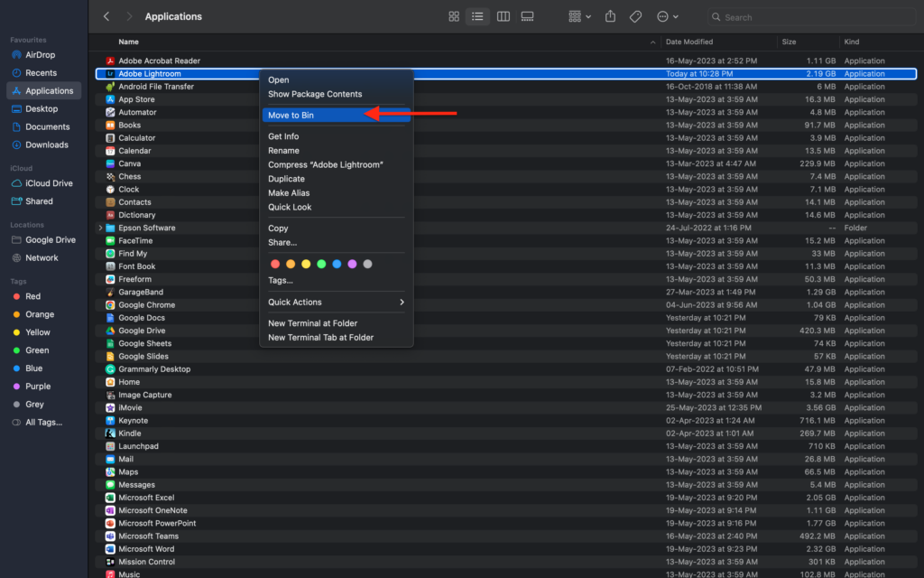The image size is (924, 578).
Task: Open the group-by options dropdown
Action: (580, 17)
